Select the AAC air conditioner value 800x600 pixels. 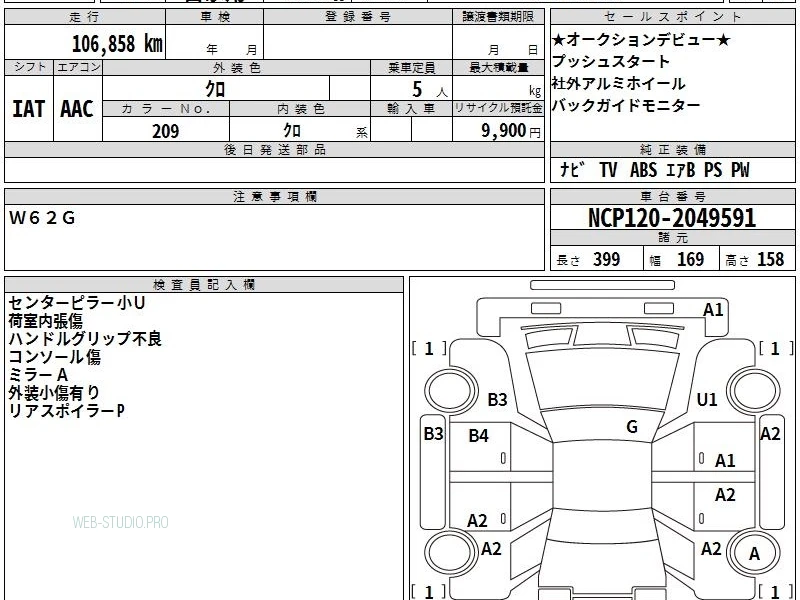point(77,109)
